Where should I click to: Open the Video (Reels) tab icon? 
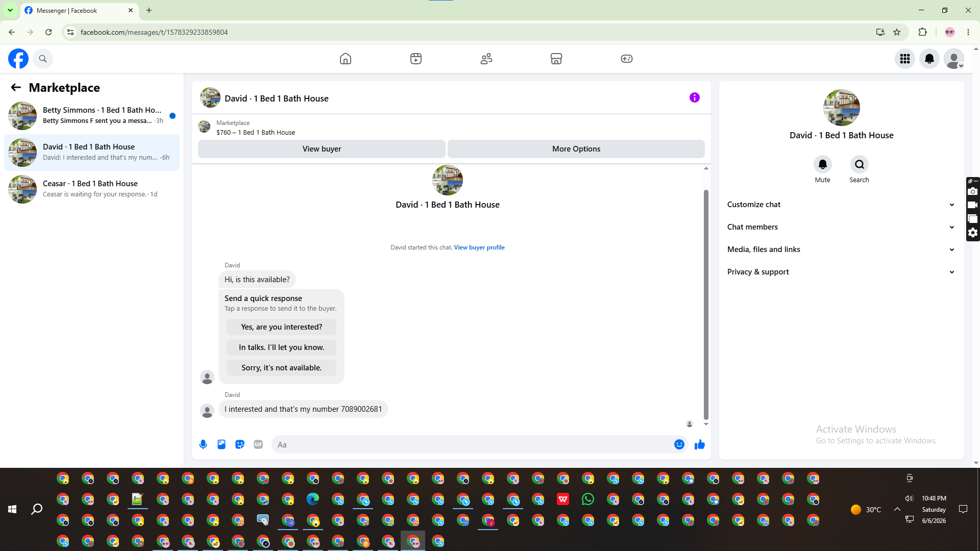pyautogui.click(x=416, y=59)
